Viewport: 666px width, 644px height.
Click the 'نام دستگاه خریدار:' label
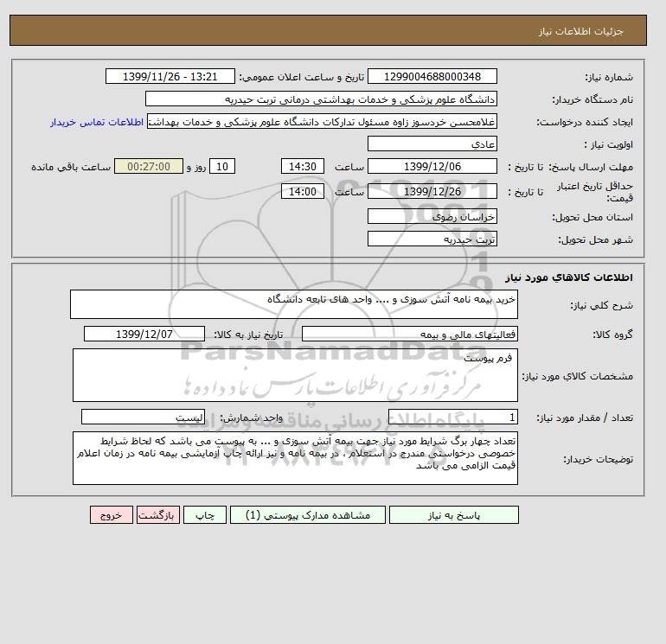coord(592,99)
